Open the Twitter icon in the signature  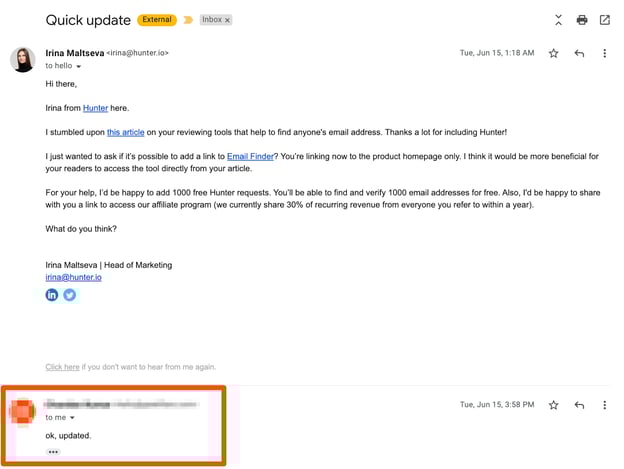point(70,295)
